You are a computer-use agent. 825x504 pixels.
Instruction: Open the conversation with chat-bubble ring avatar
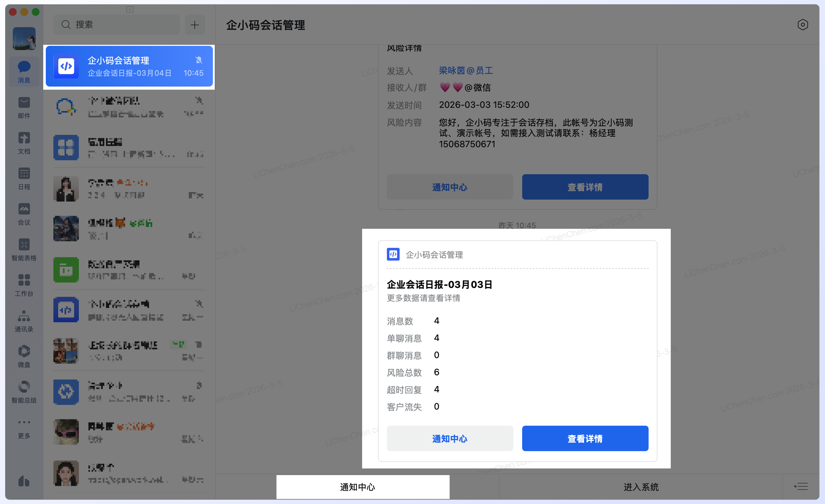click(x=129, y=107)
